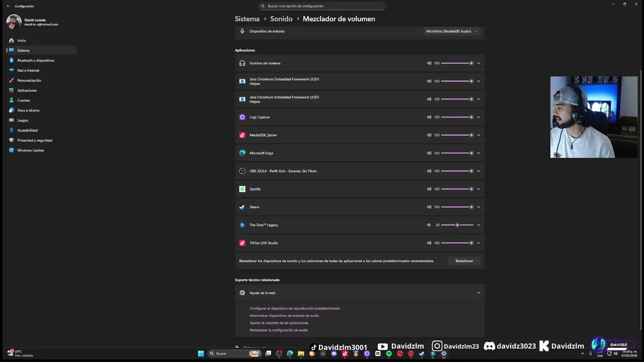The height and width of the screenshot is (362, 644).
Task: Click the MediaSDK_Server app icon
Action: 242,135
